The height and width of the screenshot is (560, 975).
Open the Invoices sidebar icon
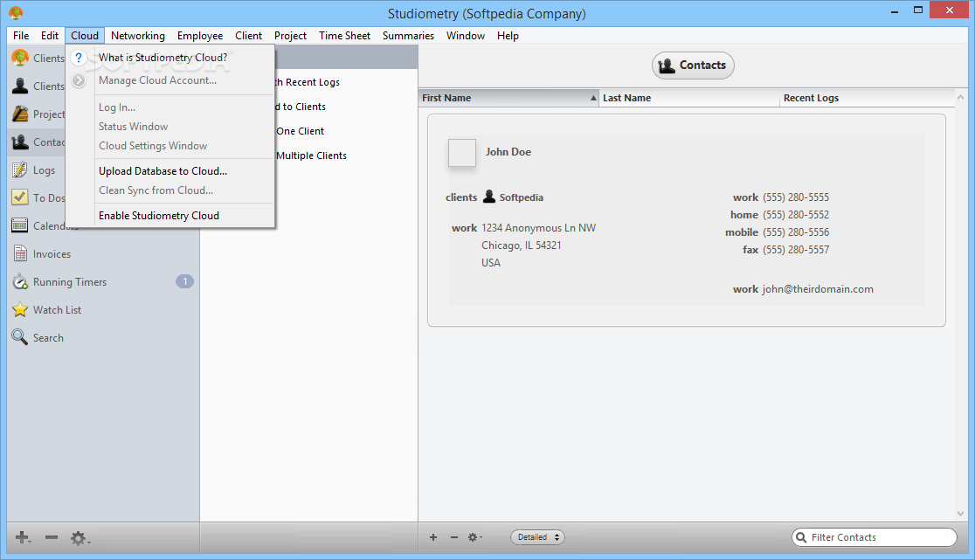(x=20, y=253)
